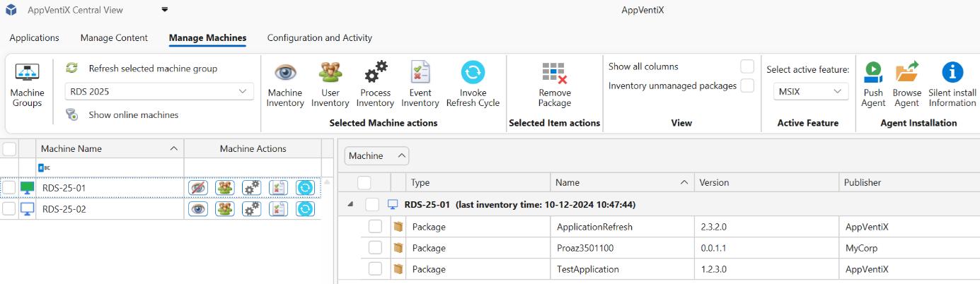
Task: Select the RDS-25-01 machine name
Action: tap(64, 188)
